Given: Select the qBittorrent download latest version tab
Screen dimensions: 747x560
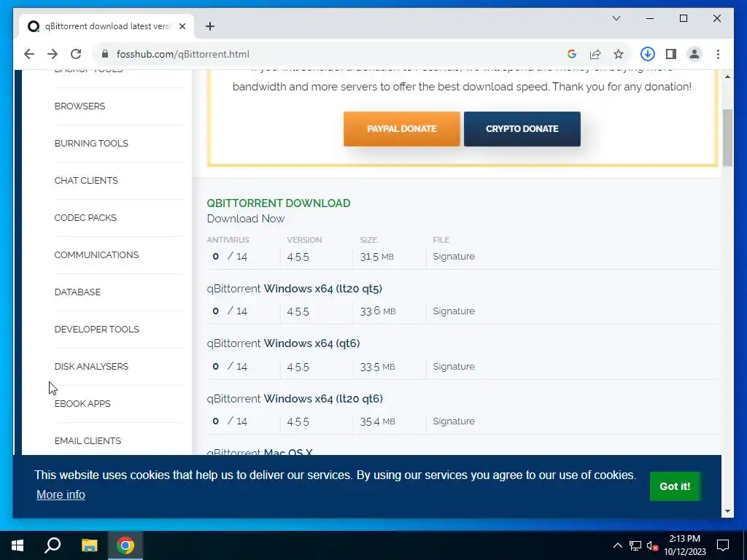Looking at the screenshot, I should point(107,26).
